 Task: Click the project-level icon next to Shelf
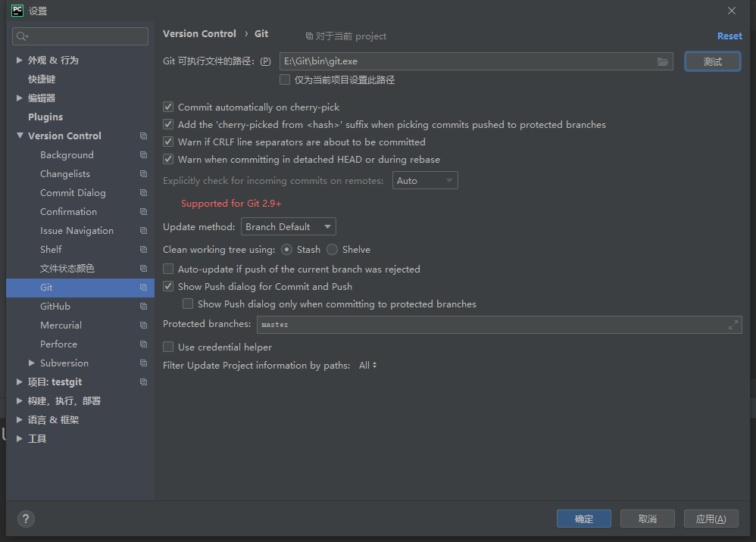tap(144, 249)
